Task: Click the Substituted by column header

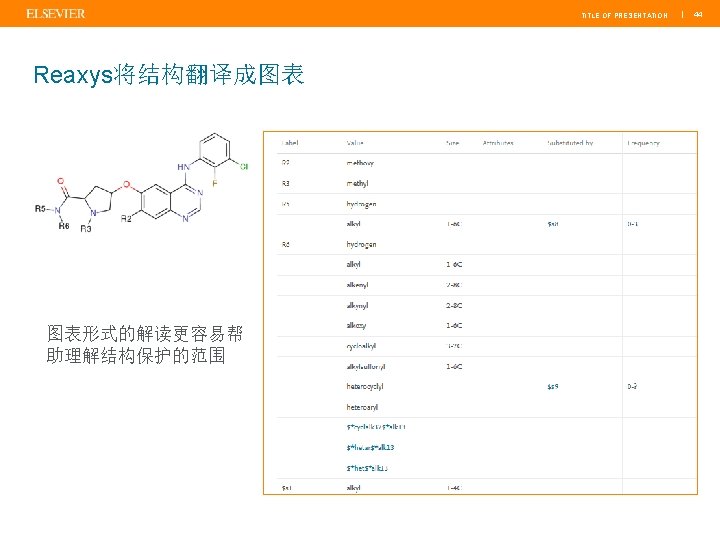Action: (570, 143)
